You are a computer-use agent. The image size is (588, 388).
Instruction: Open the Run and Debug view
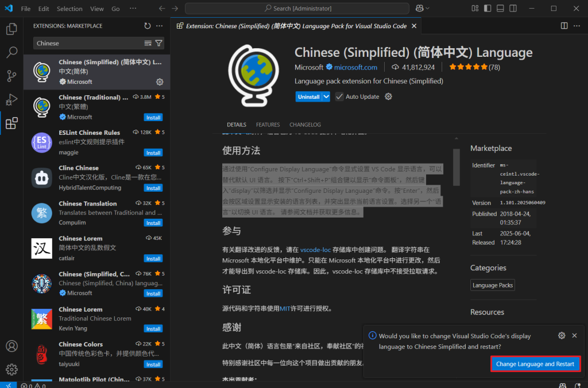[x=11, y=100]
